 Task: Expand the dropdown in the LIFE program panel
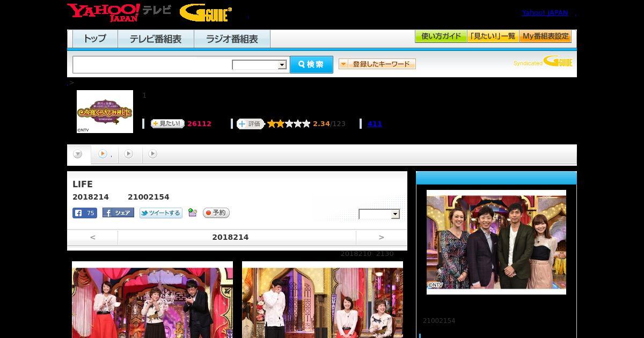coord(379,214)
